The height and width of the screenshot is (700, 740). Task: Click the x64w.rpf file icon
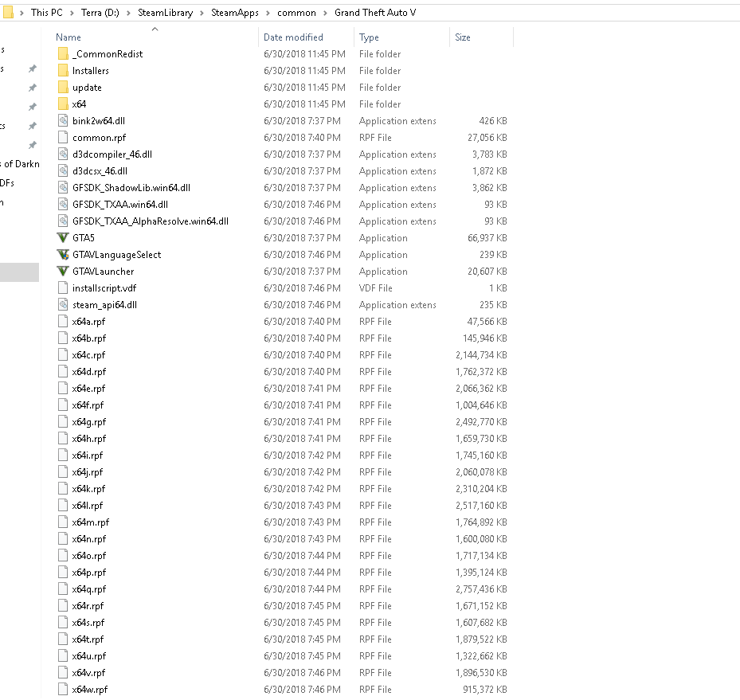(63, 690)
